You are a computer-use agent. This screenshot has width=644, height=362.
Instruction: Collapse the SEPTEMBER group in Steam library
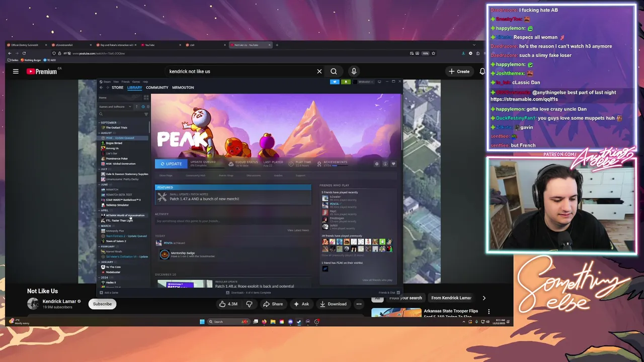[x=100, y=123]
